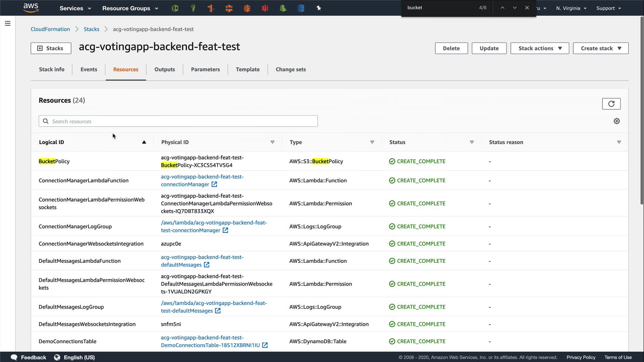The height and width of the screenshot is (362, 644).
Task: Expand the Stack actions dropdown
Action: (539, 48)
